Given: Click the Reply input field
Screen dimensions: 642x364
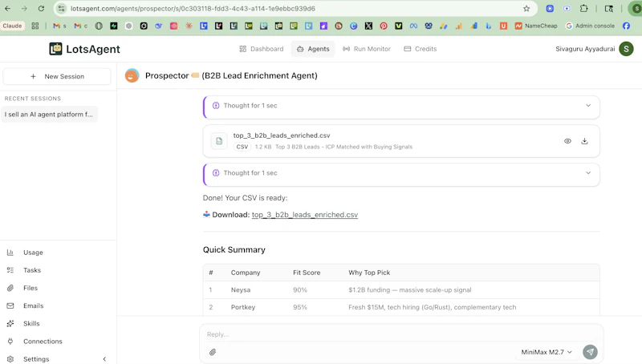Looking at the screenshot, I should point(401,334).
